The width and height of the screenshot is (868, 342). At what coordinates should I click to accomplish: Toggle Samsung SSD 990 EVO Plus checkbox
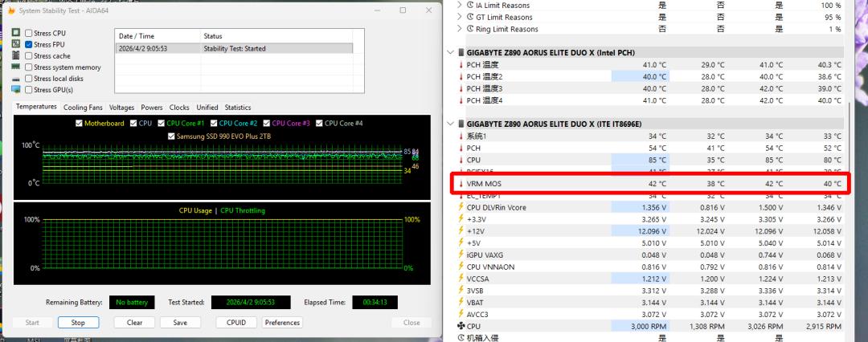(x=171, y=136)
